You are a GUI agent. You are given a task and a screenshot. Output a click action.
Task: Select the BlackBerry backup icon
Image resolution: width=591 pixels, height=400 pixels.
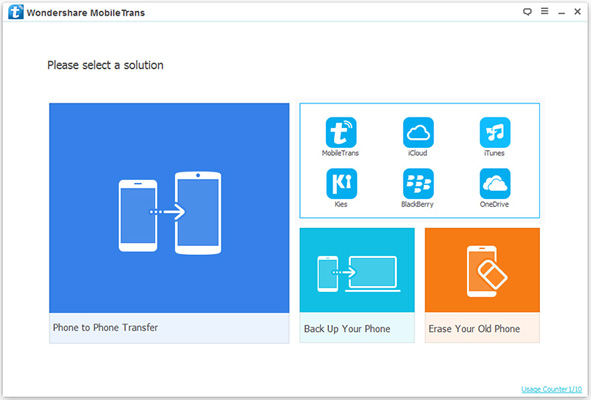418,184
